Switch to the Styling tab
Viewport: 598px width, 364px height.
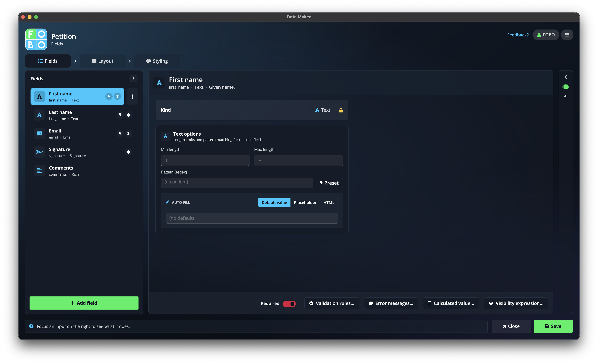157,61
